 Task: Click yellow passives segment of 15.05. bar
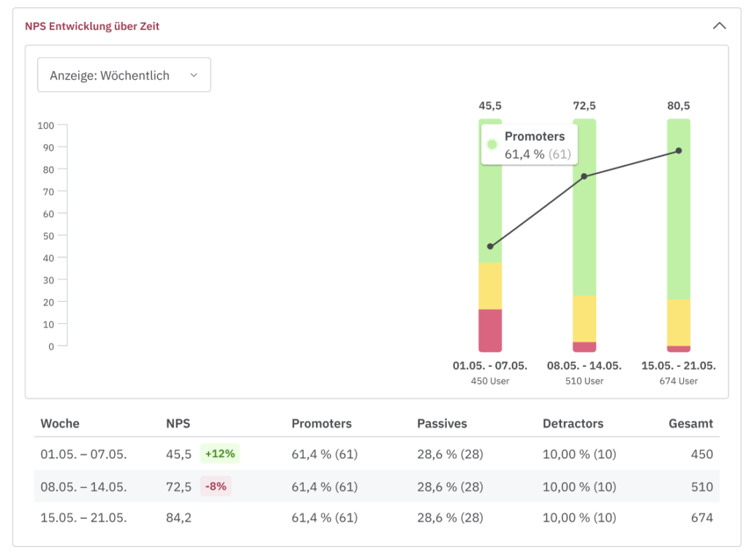[x=678, y=322]
